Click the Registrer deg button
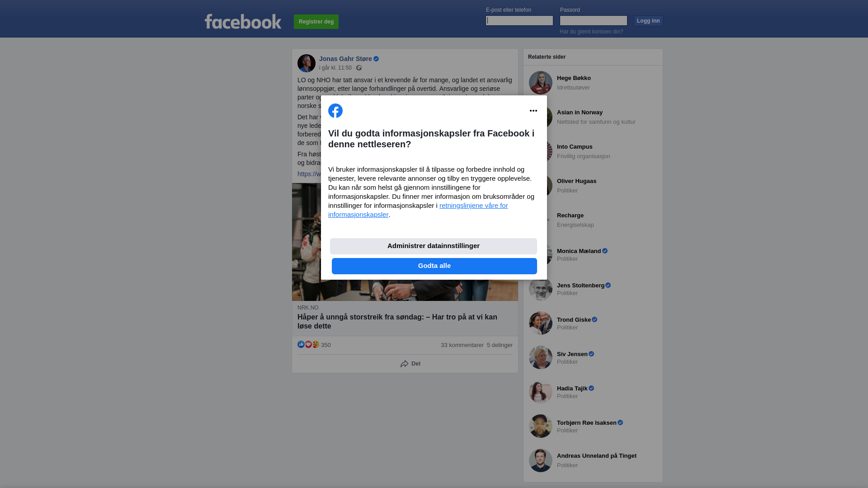The width and height of the screenshot is (868, 488). (316, 22)
